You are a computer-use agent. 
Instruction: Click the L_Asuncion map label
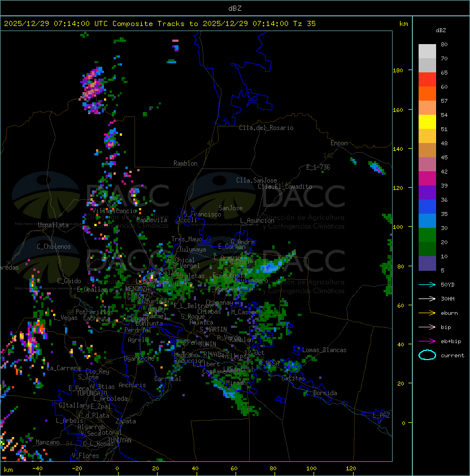point(257,220)
